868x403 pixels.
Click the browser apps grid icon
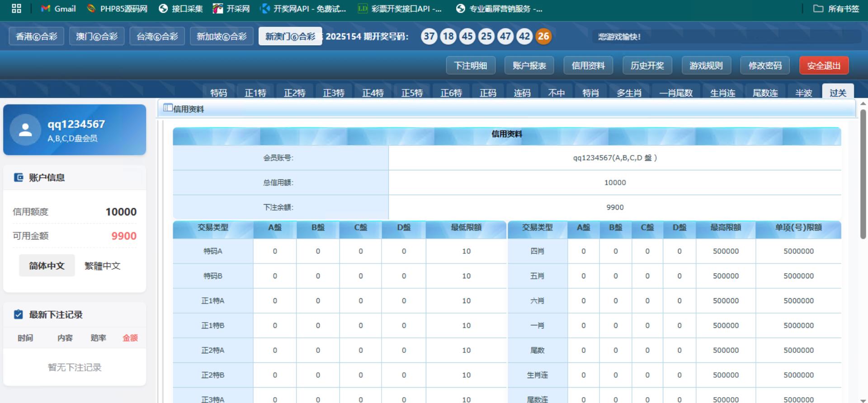[x=16, y=9]
